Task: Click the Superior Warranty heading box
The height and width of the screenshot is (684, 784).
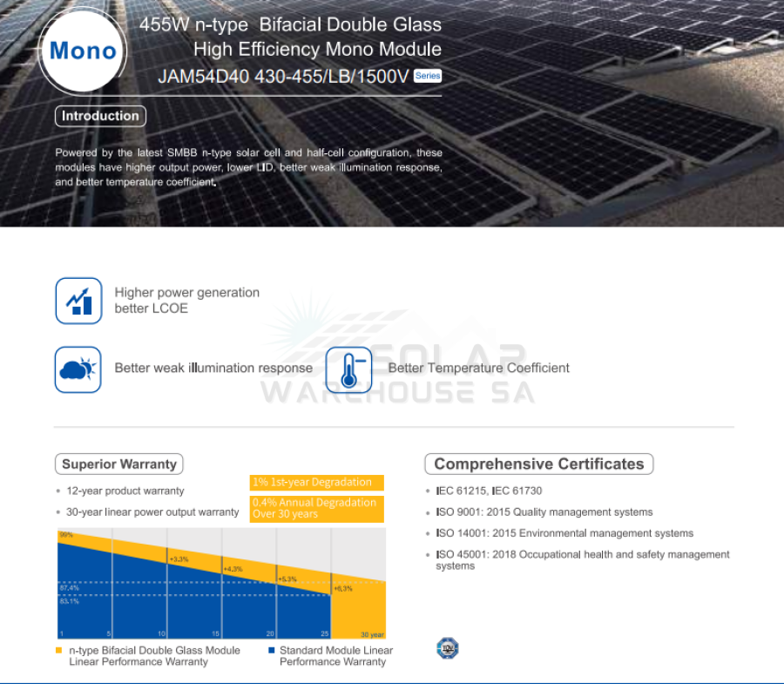Action: click(119, 464)
